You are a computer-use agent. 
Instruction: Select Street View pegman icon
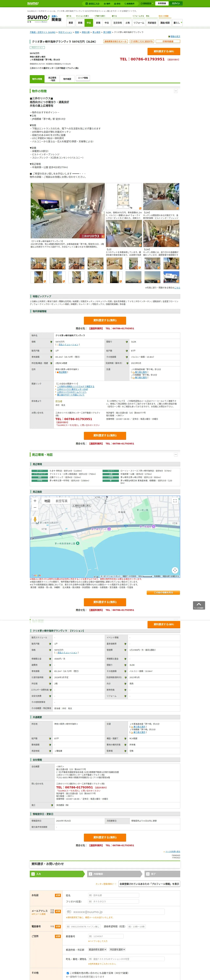click(35, 519)
